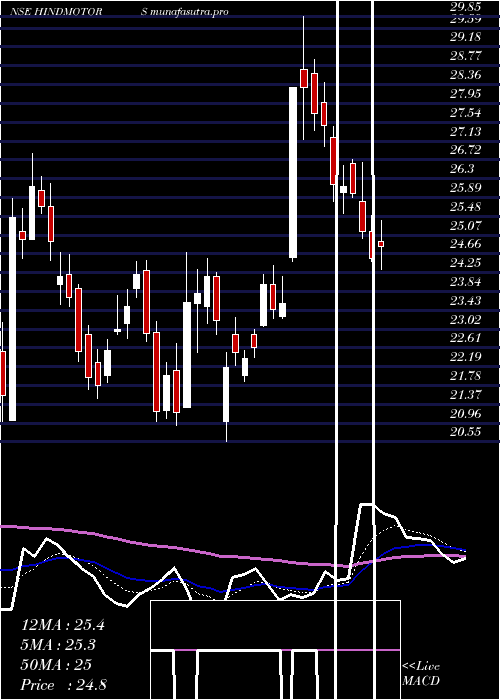The height and width of the screenshot is (700, 500).
Task: Click the Price : 24.8 readout
Action: click(63, 685)
